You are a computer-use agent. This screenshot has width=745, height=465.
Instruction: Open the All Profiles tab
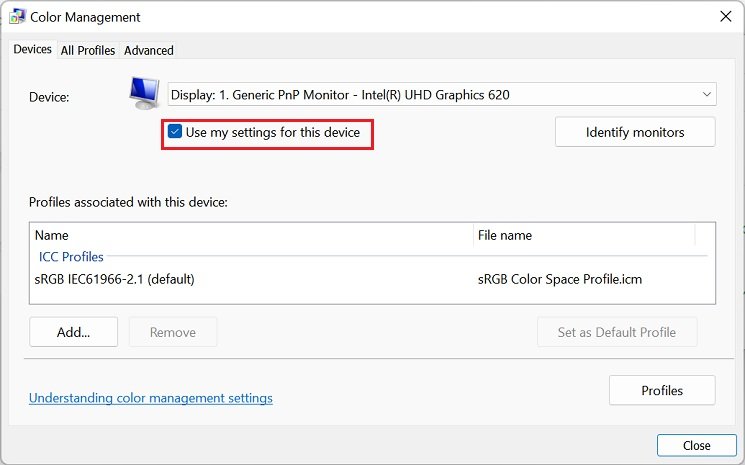pyautogui.click(x=88, y=50)
